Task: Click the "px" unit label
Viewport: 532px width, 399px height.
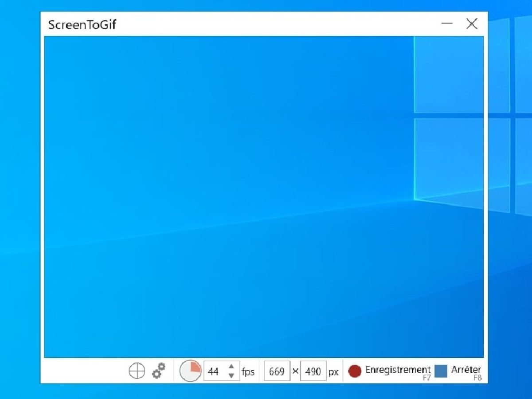Action: coord(333,372)
